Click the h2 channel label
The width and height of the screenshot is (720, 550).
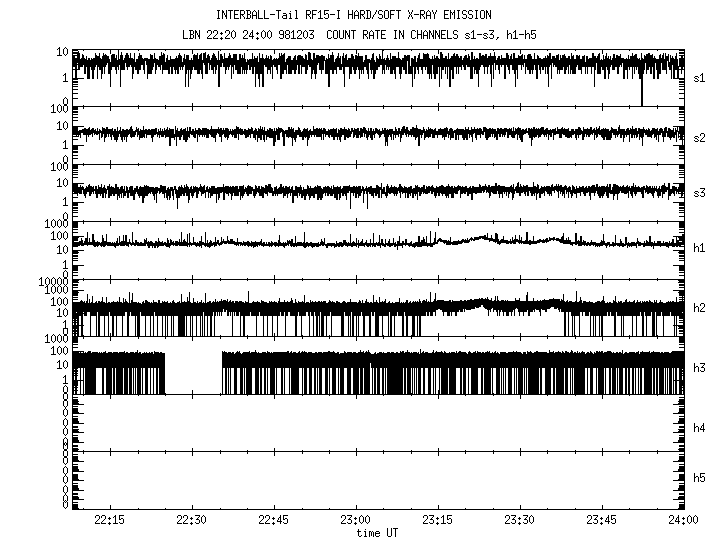[700, 308]
